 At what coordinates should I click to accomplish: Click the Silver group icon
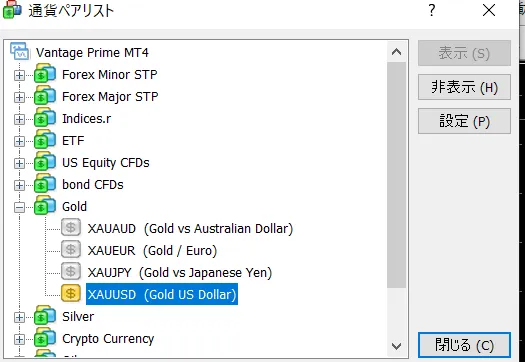click(x=45, y=316)
